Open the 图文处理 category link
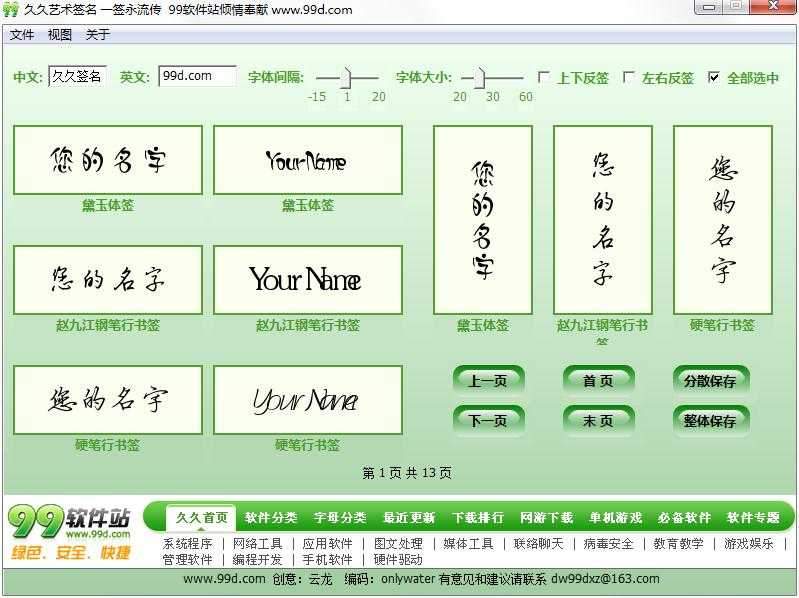799x598 pixels. tap(398, 543)
